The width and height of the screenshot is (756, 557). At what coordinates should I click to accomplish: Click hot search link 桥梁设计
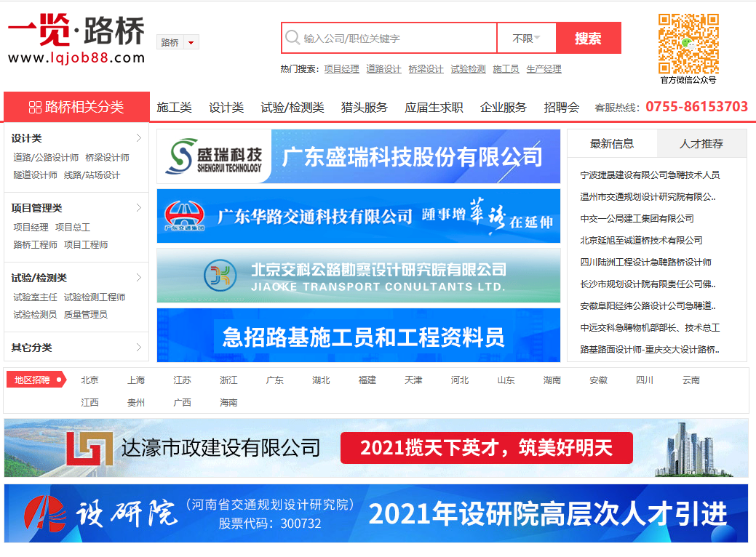[426, 69]
